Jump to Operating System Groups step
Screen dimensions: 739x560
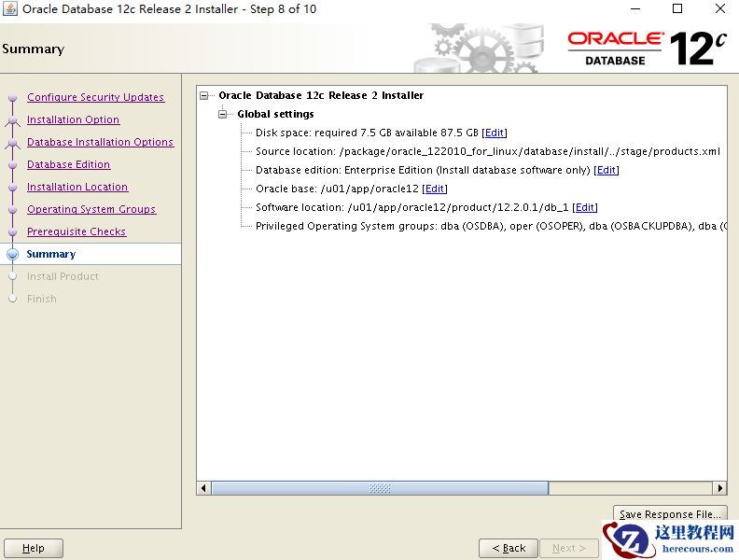coord(91,209)
